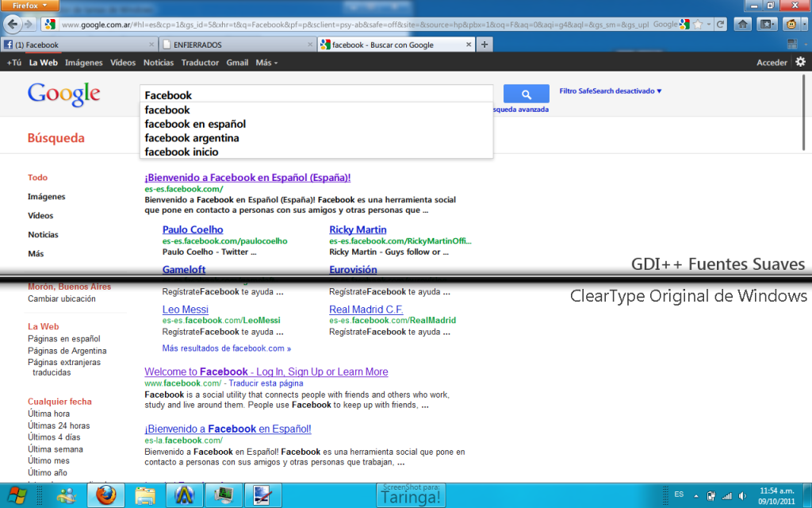Click the Firefox home button
The image size is (812, 508).
tap(743, 25)
